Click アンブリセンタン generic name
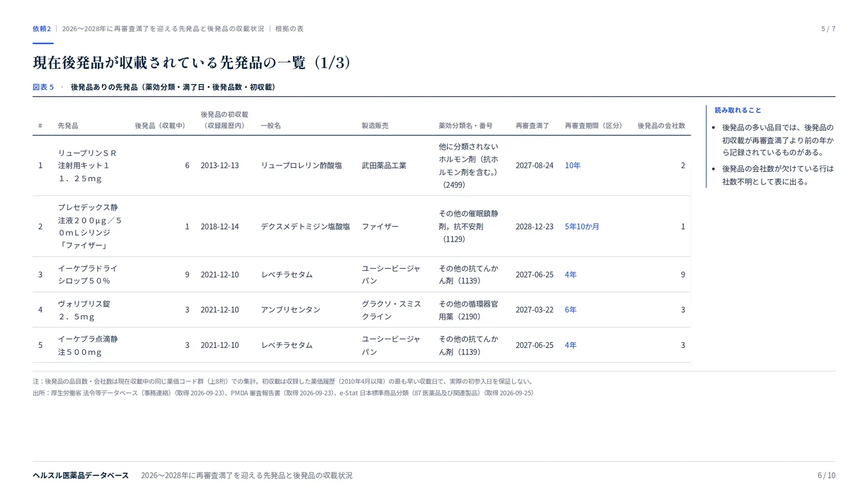Image resolution: width=868 pixels, height=489 pixels. coord(291,310)
